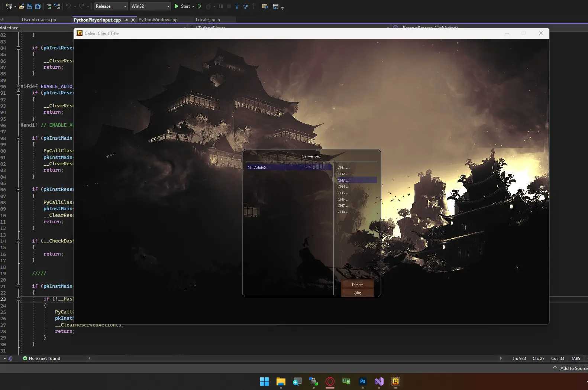
Task: Open Photoshop from the taskbar
Action: point(363,381)
